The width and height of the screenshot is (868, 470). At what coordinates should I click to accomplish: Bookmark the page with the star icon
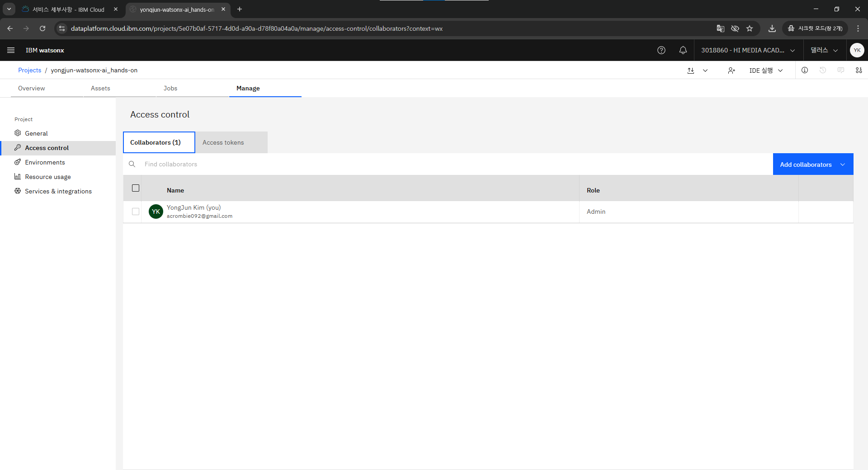point(750,28)
